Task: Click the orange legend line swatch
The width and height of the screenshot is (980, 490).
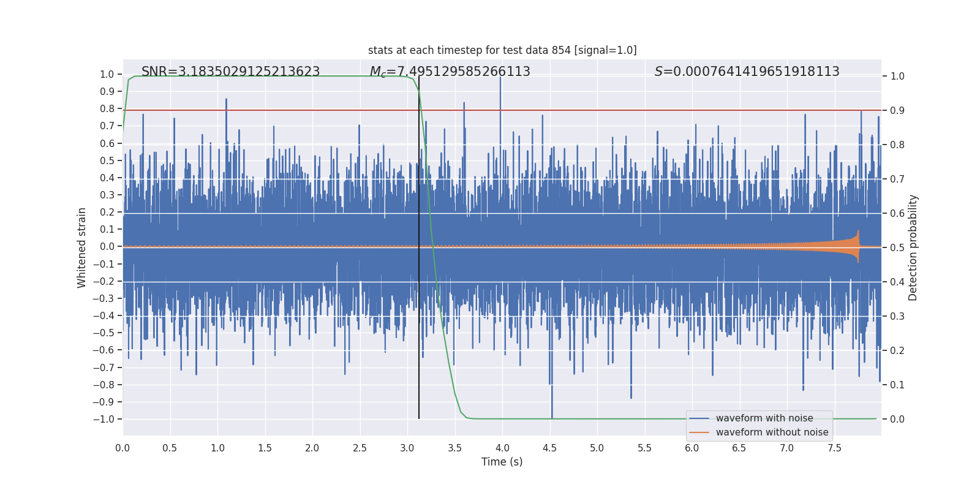Action: click(699, 432)
